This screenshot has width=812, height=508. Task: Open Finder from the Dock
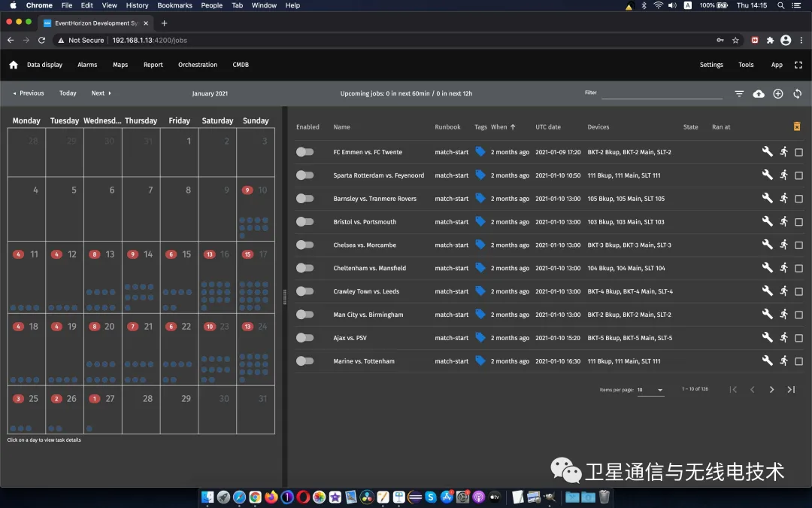(208, 497)
